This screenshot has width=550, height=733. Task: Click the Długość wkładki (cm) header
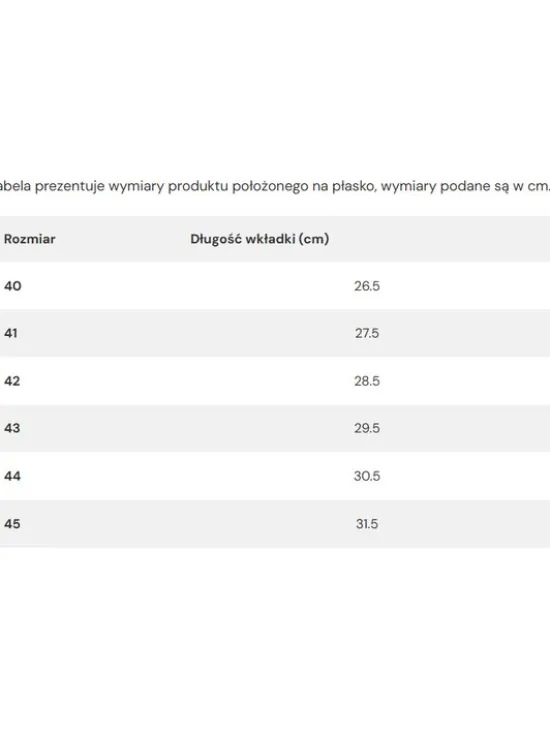click(259, 239)
